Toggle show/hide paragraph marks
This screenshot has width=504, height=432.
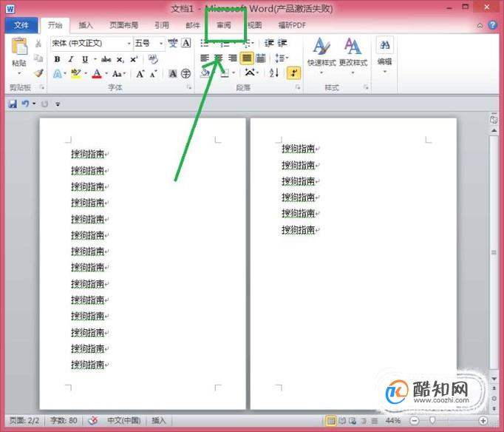(294, 73)
